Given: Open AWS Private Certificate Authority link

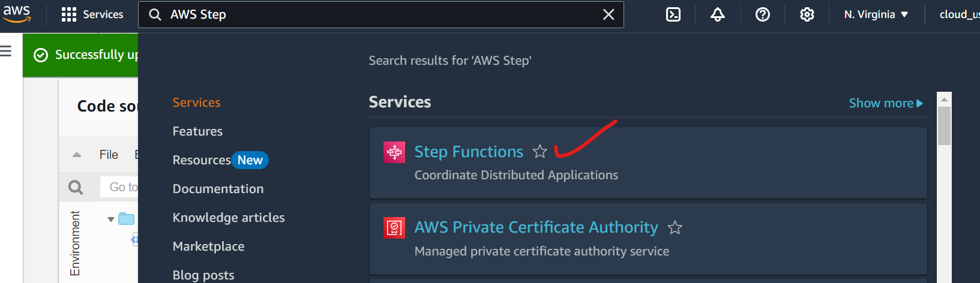Looking at the screenshot, I should pos(536,227).
